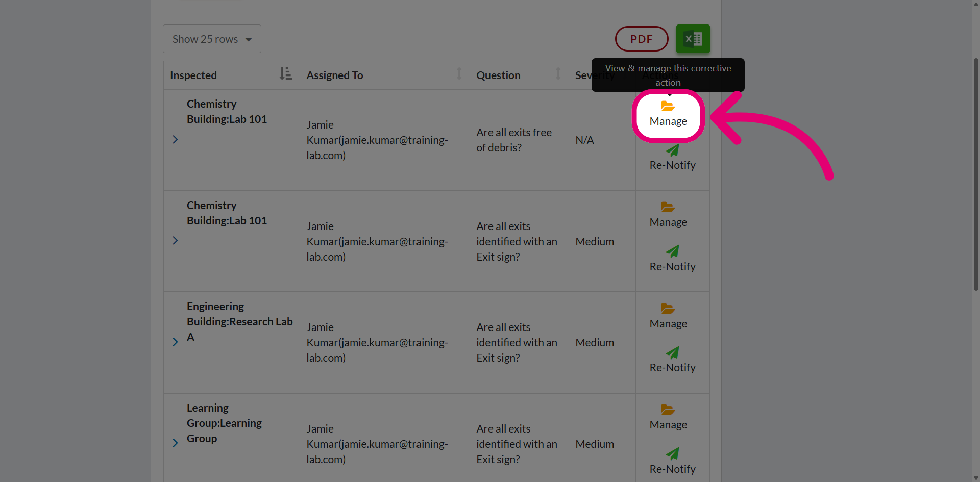Open Manage for Engineering Building:Research Lab A

click(668, 316)
